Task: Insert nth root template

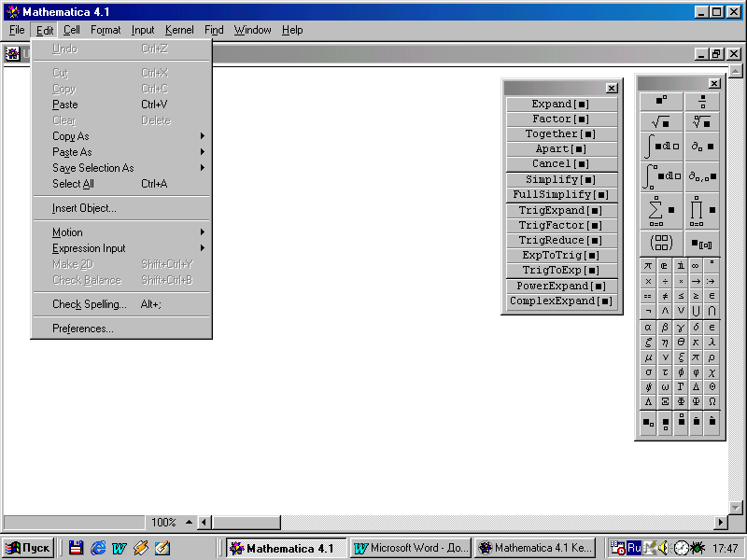Action: (x=702, y=122)
